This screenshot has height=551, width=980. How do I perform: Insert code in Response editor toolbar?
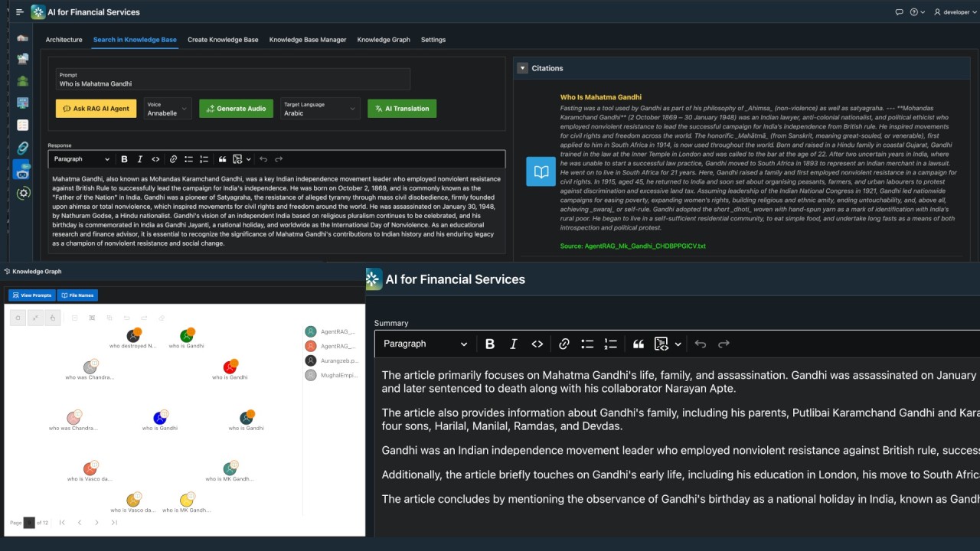pyautogui.click(x=155, y=159)
